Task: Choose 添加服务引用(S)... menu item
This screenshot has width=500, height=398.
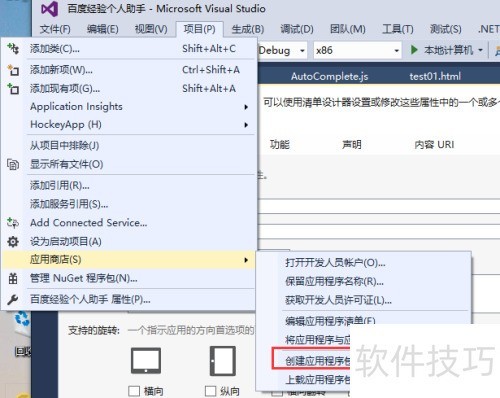Action: tap(128, 204)
